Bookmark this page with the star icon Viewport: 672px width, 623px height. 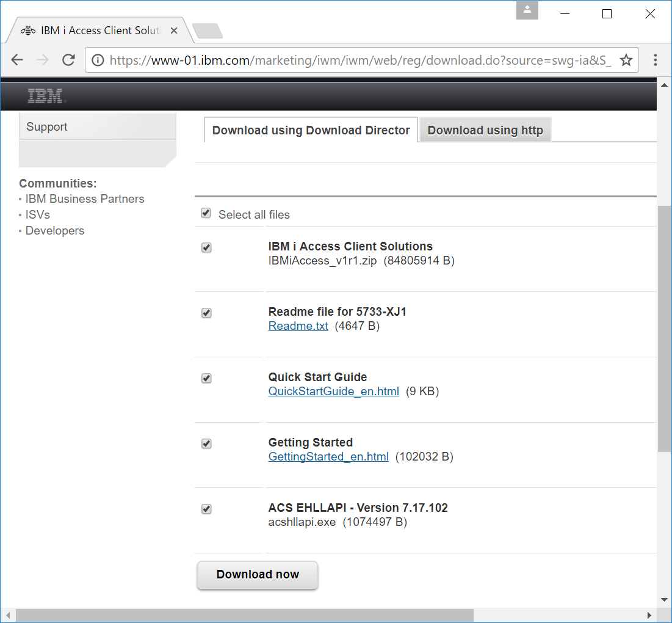(x=626, y=61)
